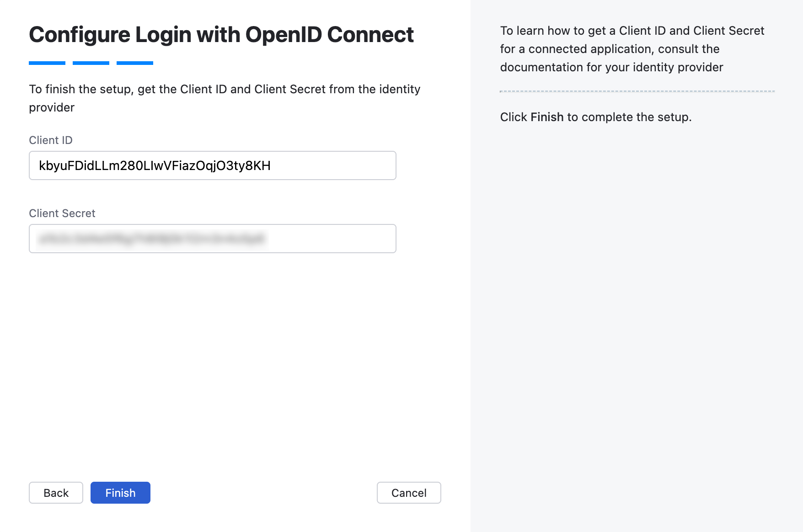Click the third step progress indicator
Viewport: 803px width, 532px height.
point(134,63)
